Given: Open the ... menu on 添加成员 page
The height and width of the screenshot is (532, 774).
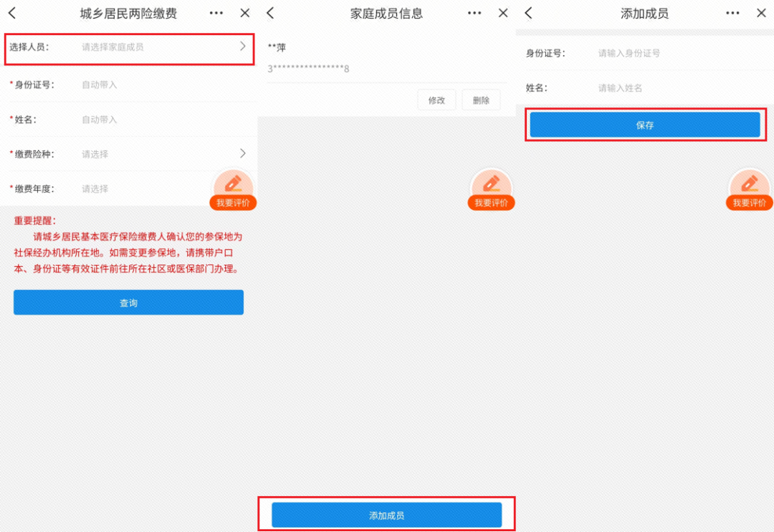Looking at the screenshot, I should (x=732, y=12).
